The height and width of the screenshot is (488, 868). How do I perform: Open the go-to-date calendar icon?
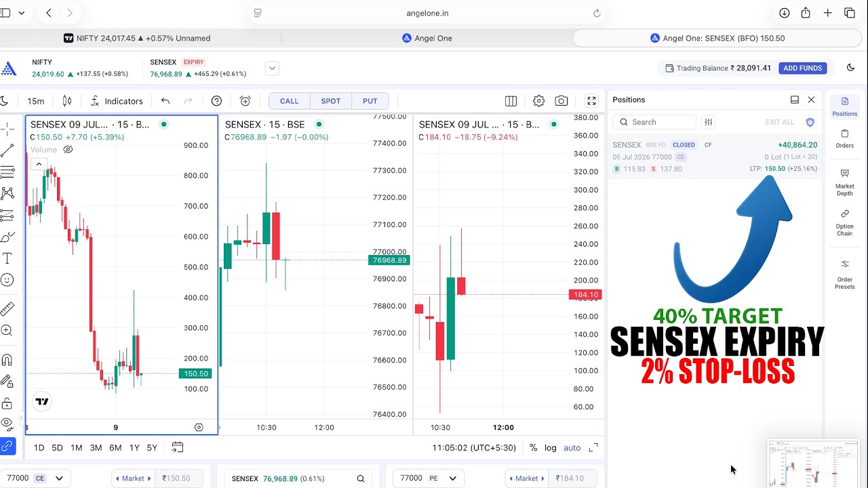[x=177, y=447]
